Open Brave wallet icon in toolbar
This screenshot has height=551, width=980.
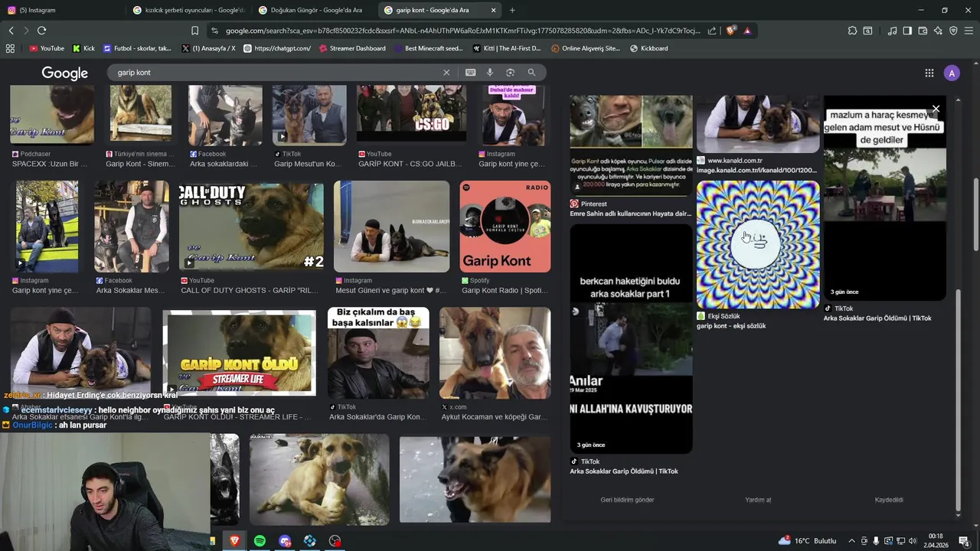tap(923, 31)
